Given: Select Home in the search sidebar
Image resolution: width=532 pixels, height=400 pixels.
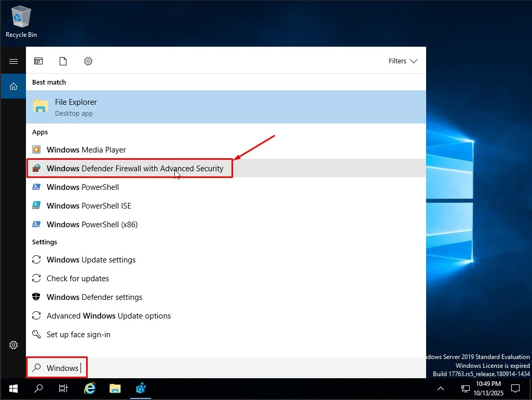Looking at the screenshot, I should pyautogui.click(x=13, y=86).
